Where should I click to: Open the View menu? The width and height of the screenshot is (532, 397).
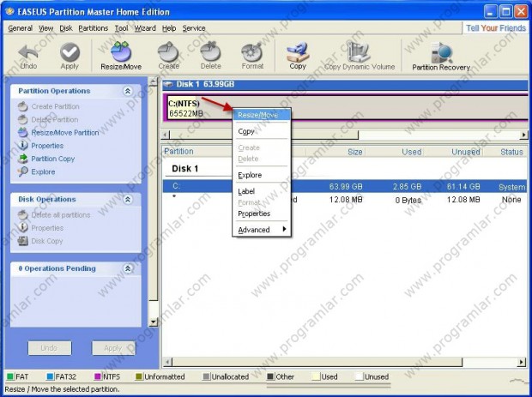pos(45,28)
